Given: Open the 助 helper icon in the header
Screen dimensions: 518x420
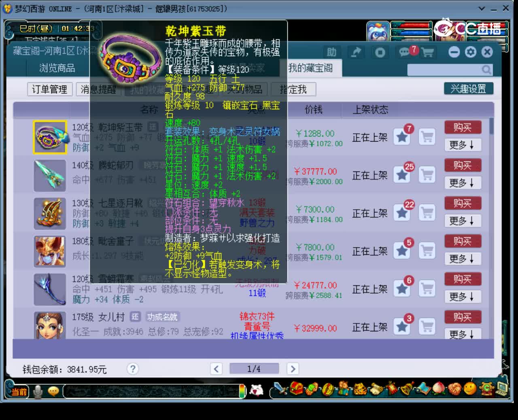Looking at the screenshot, I should 332,52.
